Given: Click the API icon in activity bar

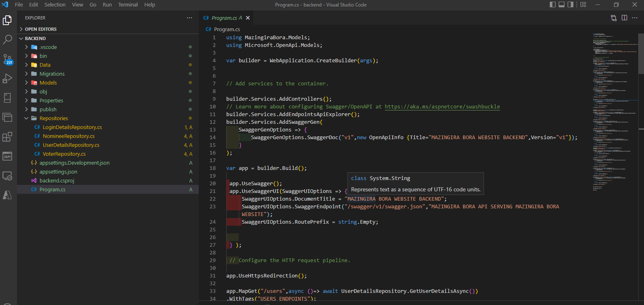Looking at the screenshot, I should click(x=7, y=157).
